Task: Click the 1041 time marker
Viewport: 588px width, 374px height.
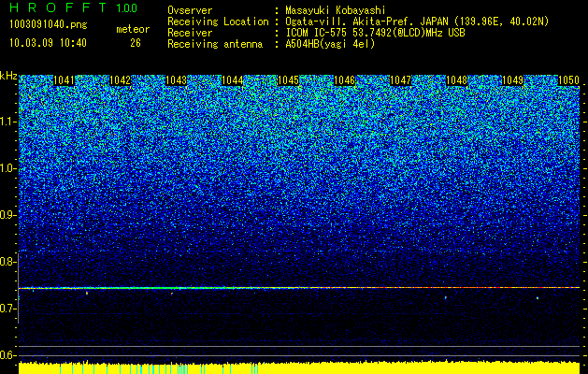Action: (65, 80)
